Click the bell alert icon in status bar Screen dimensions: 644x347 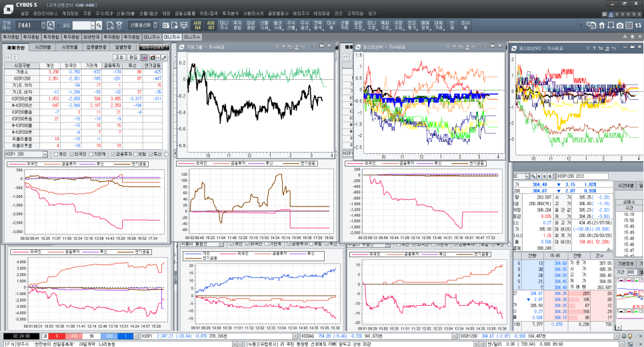(624, 336)
